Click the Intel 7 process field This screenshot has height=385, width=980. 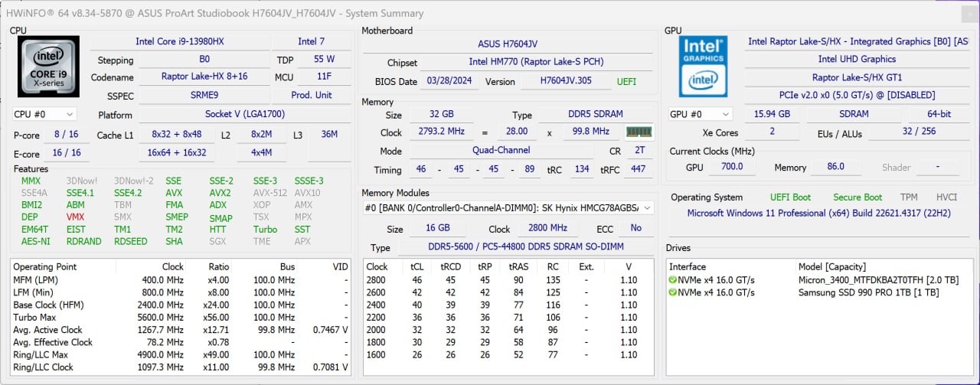click(x=312, y=41)
